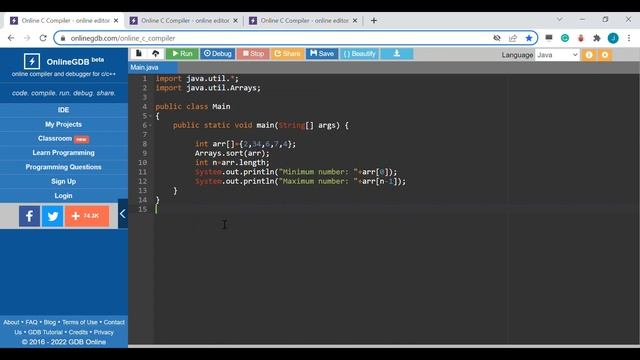Click the eye-slash icon in address bar

(x=497, y=38)
